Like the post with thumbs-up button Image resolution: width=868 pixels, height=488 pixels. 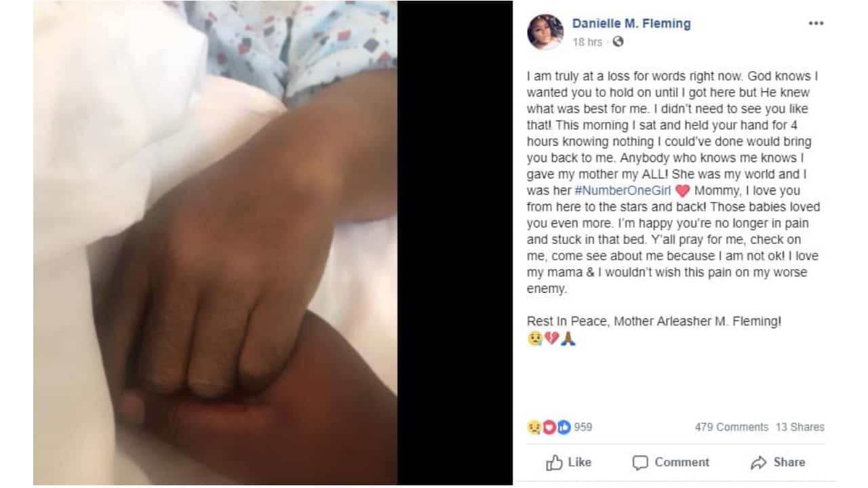[568, 462]
